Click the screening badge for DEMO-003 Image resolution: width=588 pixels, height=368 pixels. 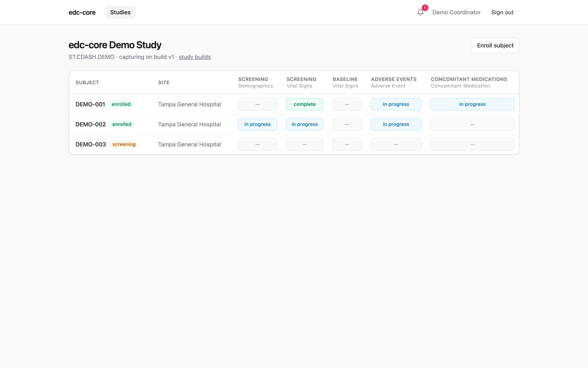(x=124, y=144)
